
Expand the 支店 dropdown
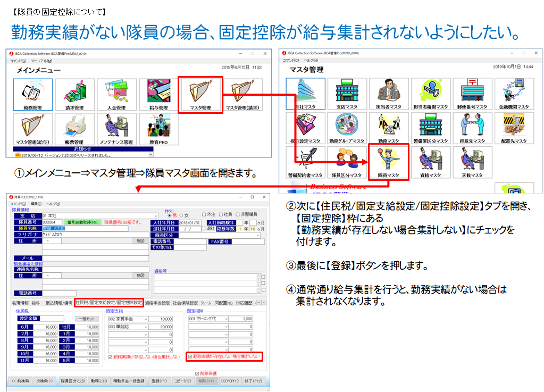(156, 215)
